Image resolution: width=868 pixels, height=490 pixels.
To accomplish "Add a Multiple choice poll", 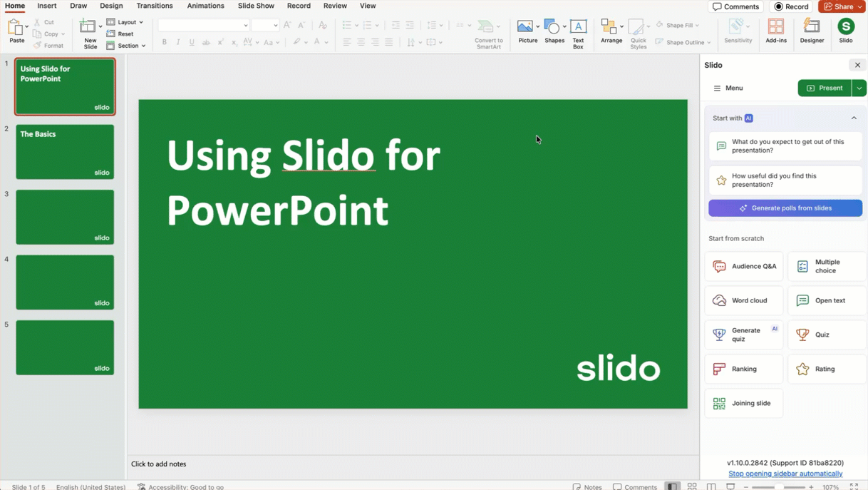I will 827,266.
